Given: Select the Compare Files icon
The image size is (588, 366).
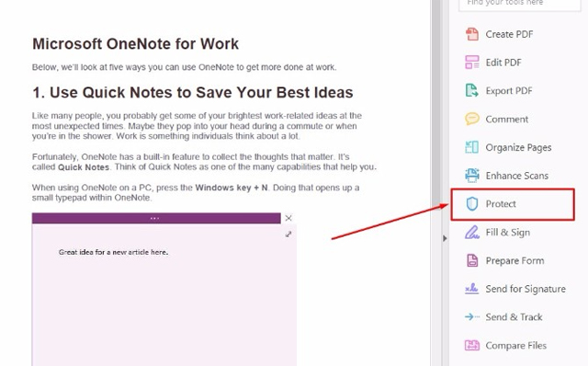Looking at the screenshot, I should coord(471,346).
